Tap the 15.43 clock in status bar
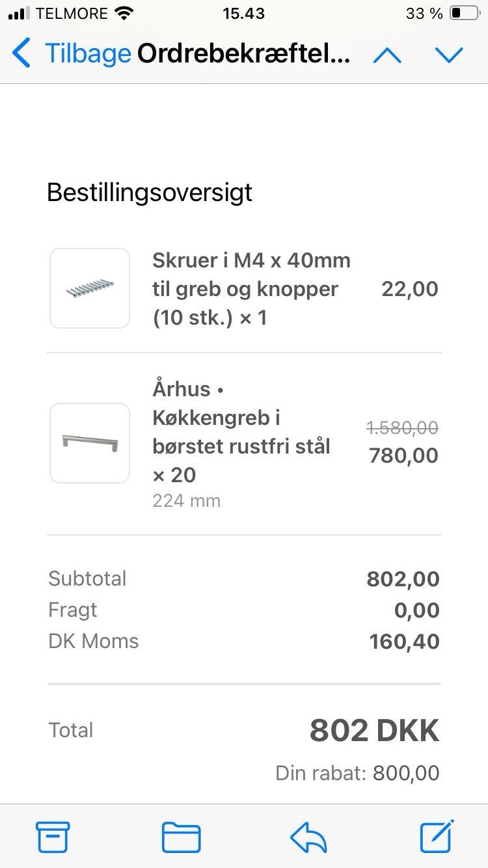Image resolution: width=488 pixels, height=868 pixels. (x=243, y=13)
